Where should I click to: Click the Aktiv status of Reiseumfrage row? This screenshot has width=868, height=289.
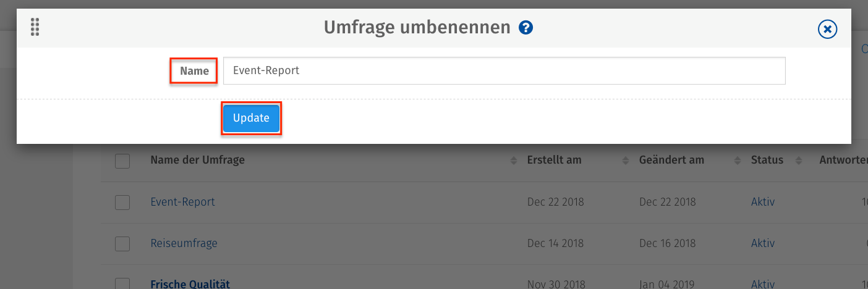pyautogui.click(x=762, y=243)
